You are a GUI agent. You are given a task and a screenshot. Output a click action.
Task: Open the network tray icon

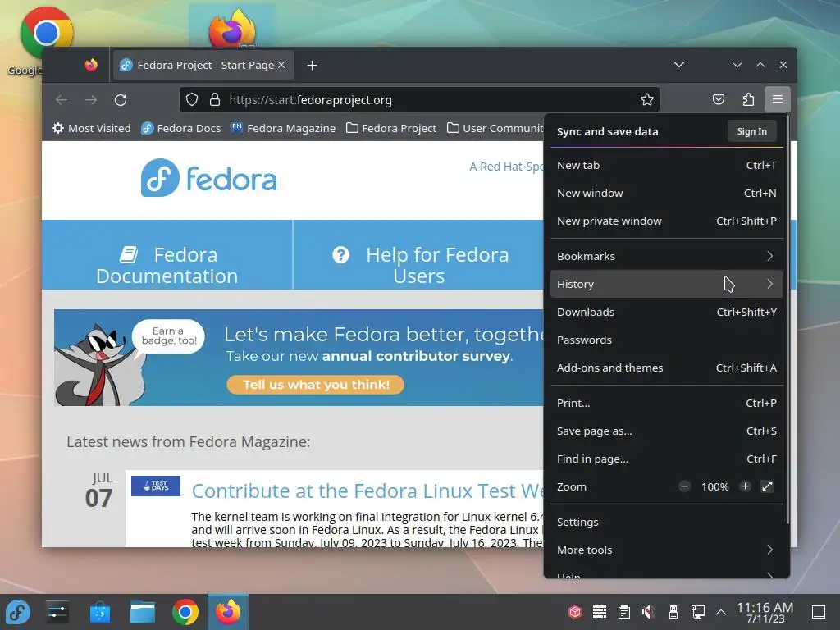click(697, 612)
